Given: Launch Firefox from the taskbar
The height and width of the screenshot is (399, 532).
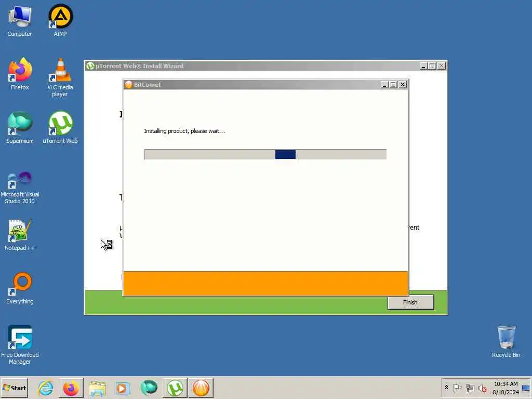Looking at the screenshot, I should [71, 388].
